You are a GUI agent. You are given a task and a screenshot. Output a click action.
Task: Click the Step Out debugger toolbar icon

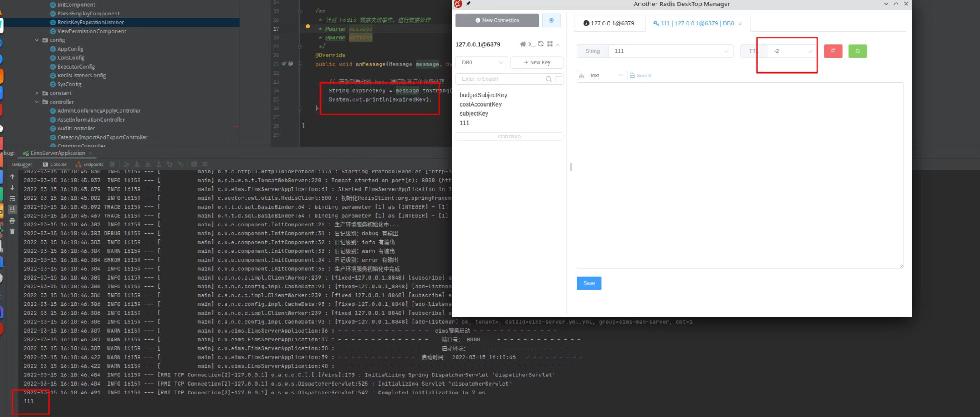pos(158,164)
